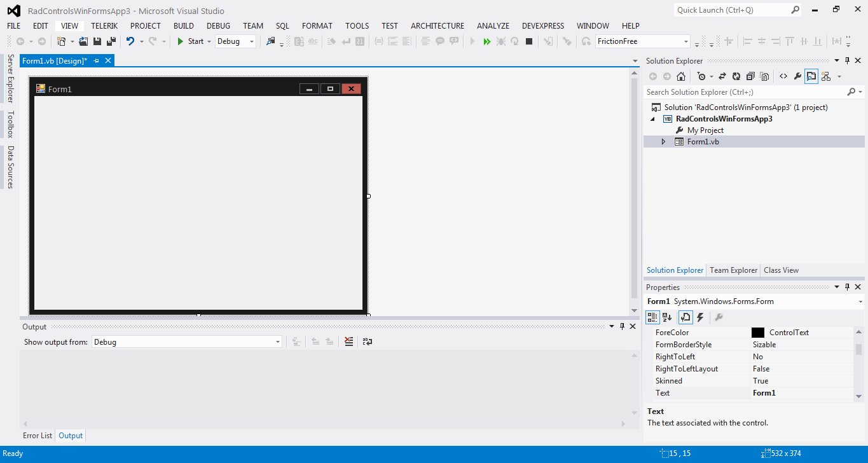Open the Toolbox side panel
Screen dimensions: 868x463
point(10,125)
